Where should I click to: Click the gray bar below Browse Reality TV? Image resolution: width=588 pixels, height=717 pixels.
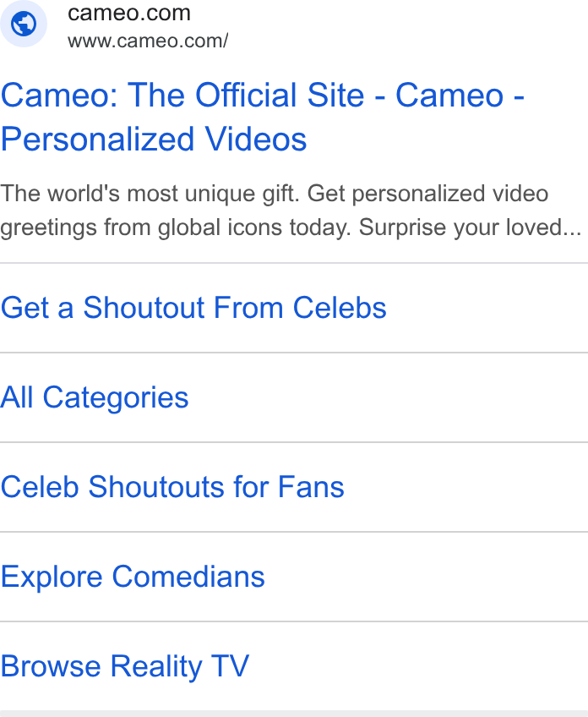294,714
